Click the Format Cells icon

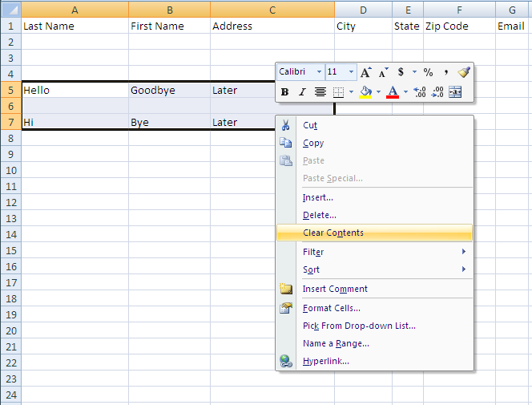coord(286,308)
